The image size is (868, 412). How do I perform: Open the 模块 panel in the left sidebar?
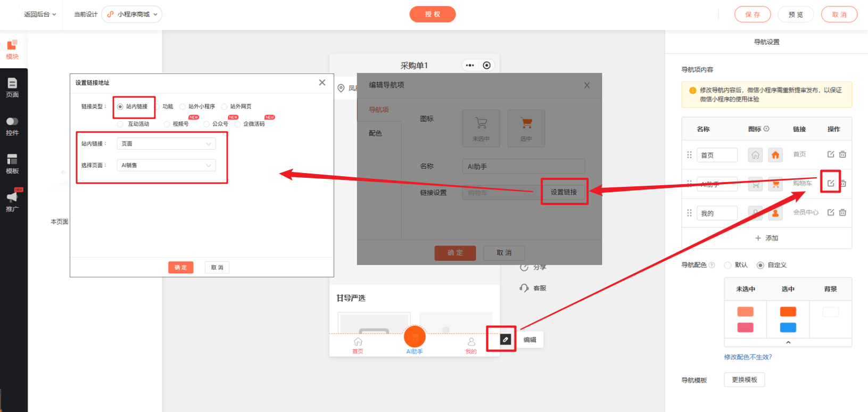(x=12, y=50)
